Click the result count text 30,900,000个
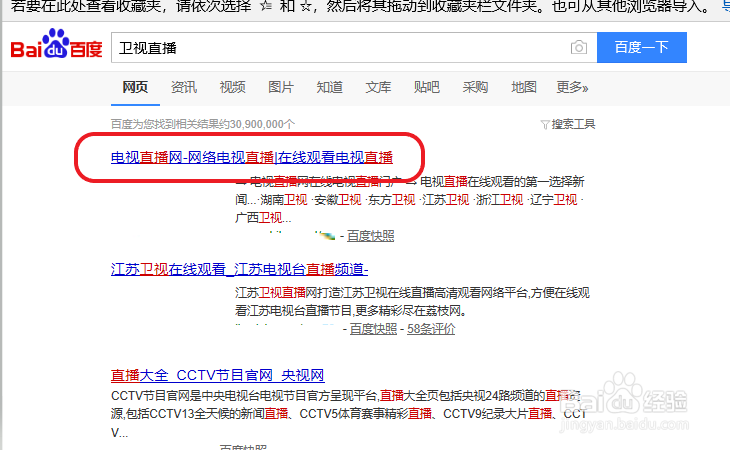This screenshot has height=450, width=730. 203,124
